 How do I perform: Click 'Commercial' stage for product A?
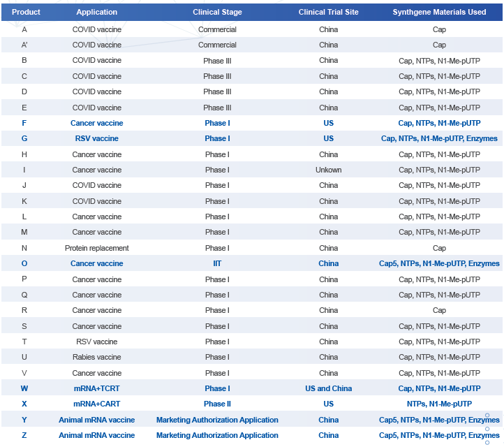[217, 29]
